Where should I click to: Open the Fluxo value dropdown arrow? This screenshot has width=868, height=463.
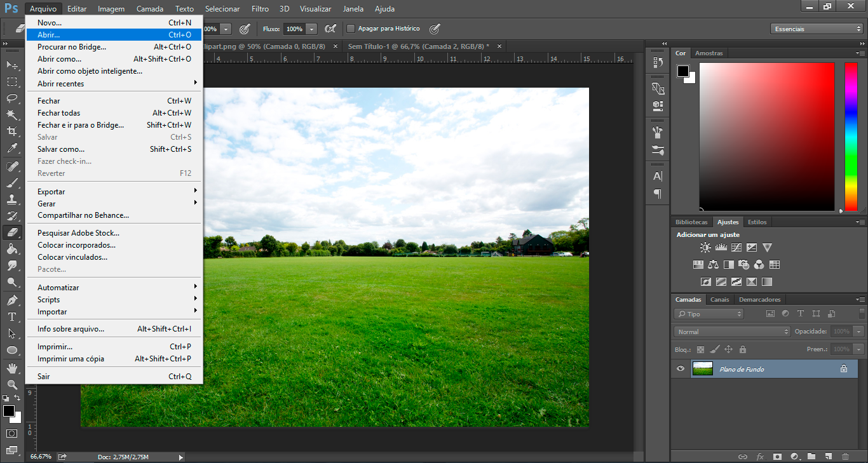click(x=311, y=29)
